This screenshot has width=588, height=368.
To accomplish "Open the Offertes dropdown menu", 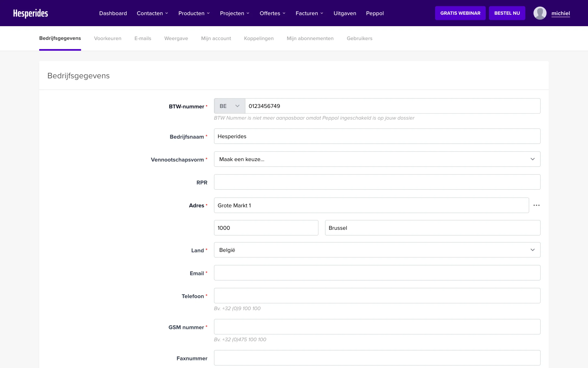I will 272,13.
